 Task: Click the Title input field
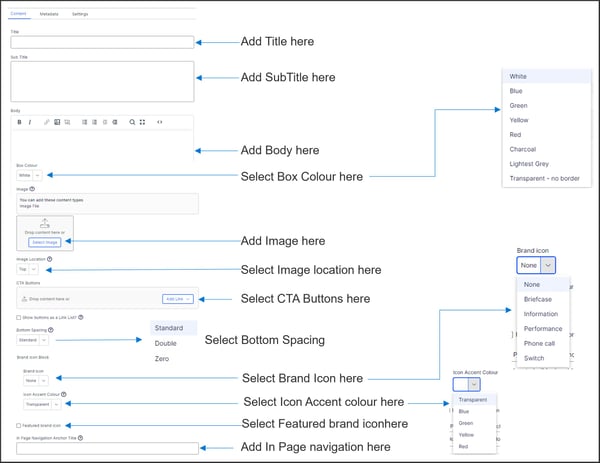(x=101, y=42)
